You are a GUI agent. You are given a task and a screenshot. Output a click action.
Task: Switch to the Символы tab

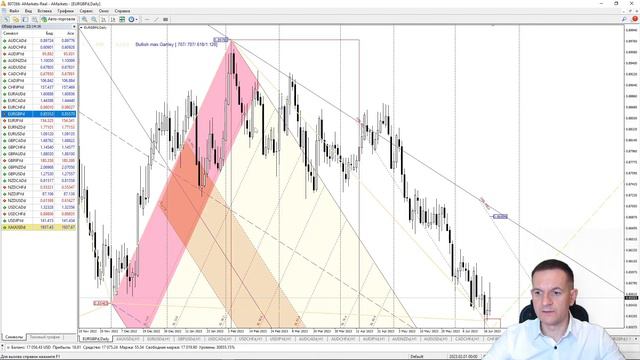pyautogui.click(x=14, y=337)
